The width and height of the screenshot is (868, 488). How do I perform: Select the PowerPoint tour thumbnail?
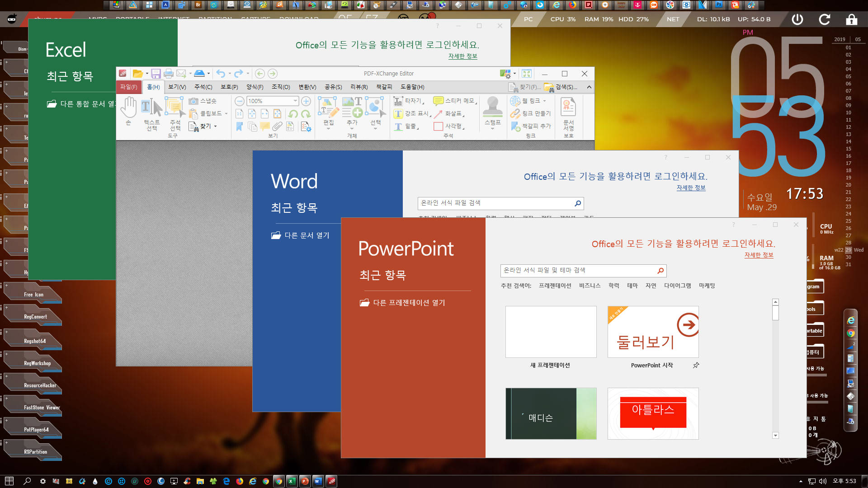pos(653,332)
